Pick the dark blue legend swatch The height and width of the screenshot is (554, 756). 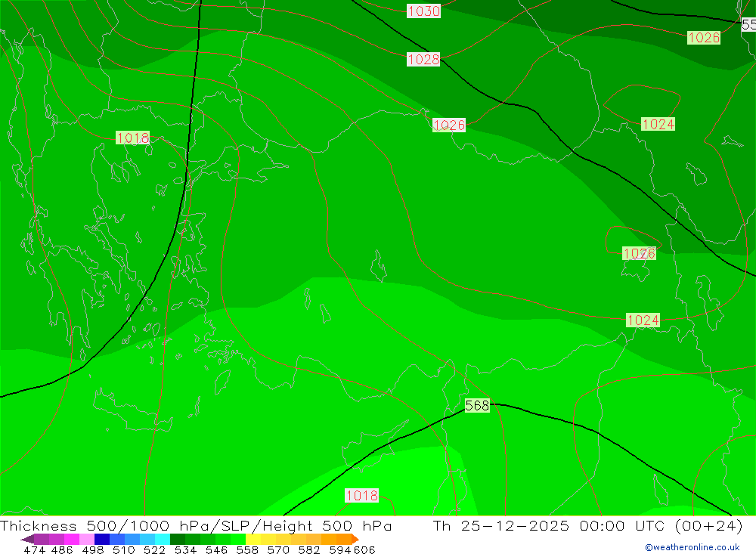pyautogui.click(x=102, y=539)
